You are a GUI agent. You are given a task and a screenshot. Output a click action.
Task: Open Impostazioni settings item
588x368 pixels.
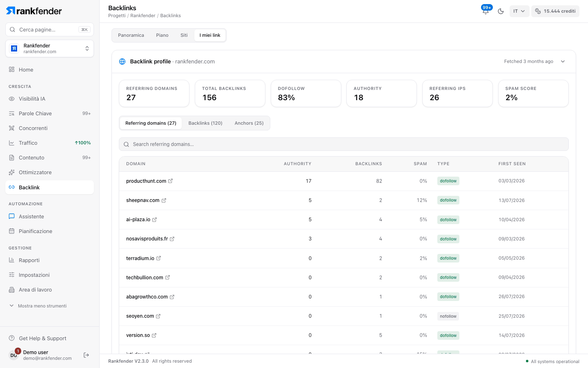pos(50,275)
